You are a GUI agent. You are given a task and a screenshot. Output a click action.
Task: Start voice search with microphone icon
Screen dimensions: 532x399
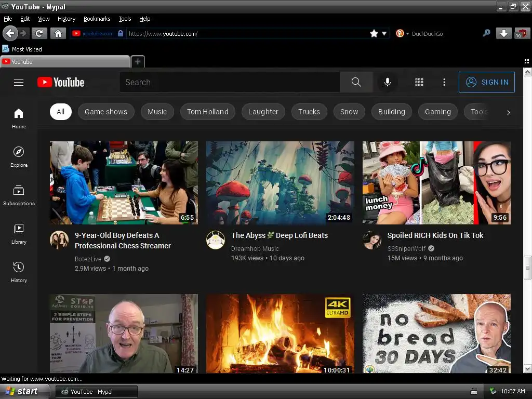pyautogui.click(x=387, y=82)
